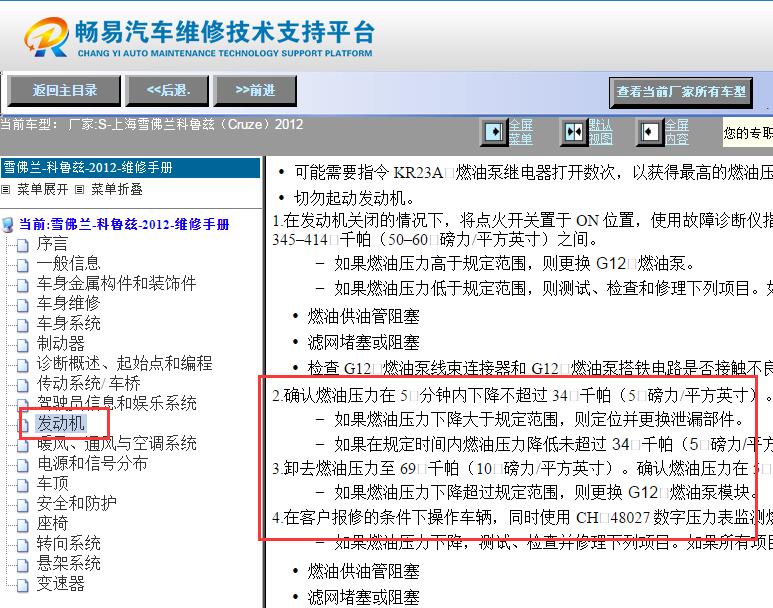
Task: Go back with the <<后退 button
Action: [x=167, y=91]
